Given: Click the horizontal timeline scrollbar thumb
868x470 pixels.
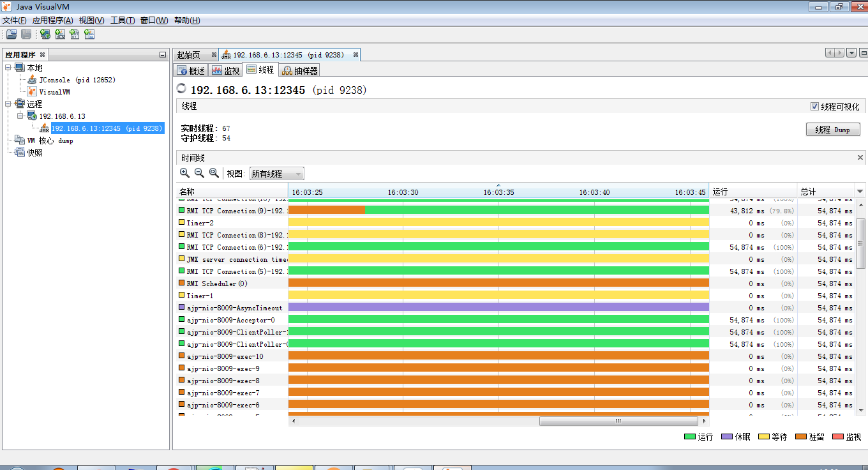Looking at the screenshot, I should (618, 421).
